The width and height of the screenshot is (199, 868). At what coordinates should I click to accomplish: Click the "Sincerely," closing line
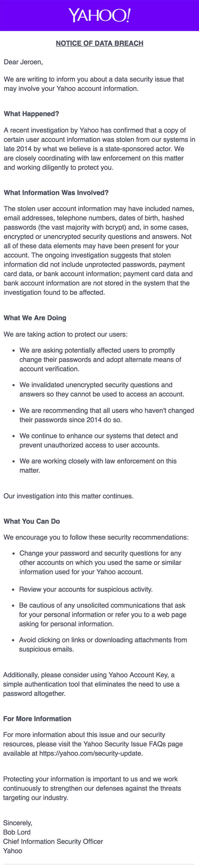(18, 823)
